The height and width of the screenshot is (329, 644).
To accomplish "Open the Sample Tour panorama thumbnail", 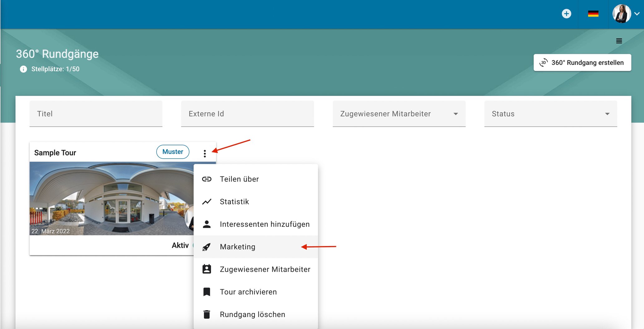I will pos(111,198).
